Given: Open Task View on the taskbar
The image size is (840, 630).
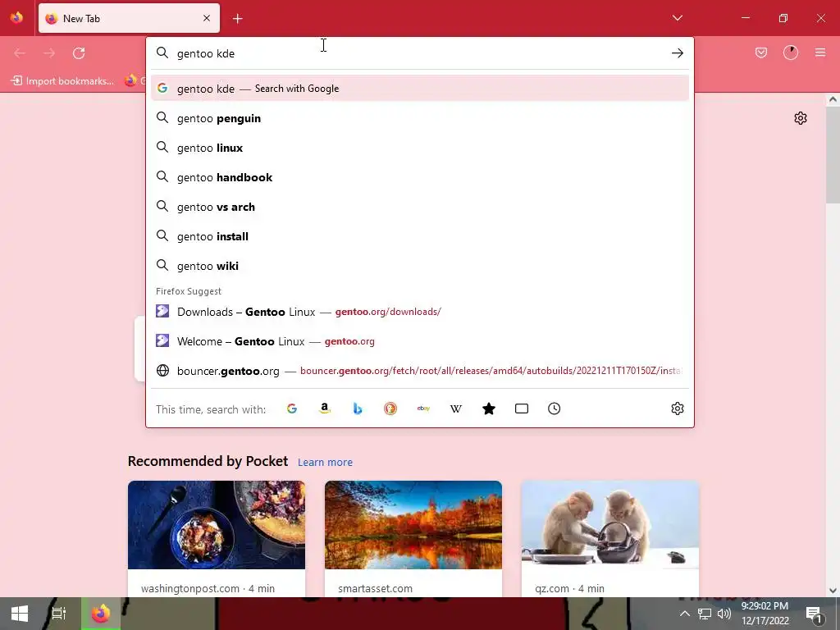Looking at the screenshot, I should pos(58,614).
